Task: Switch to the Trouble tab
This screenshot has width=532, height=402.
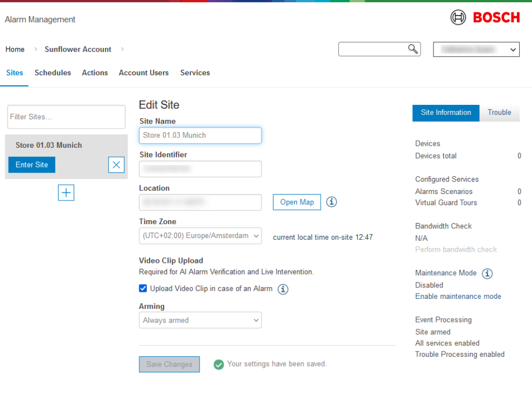Action: click(499, 112)
